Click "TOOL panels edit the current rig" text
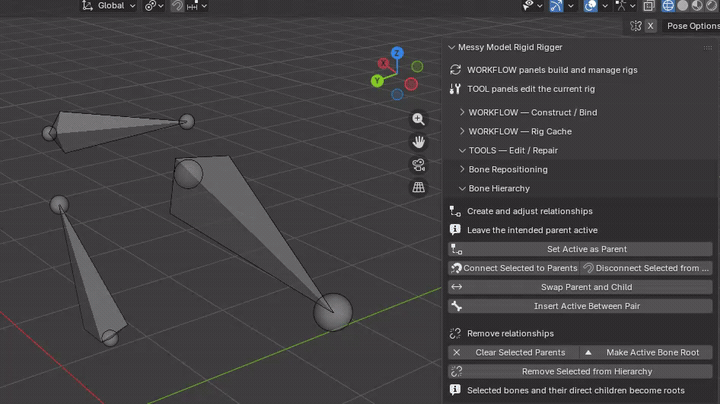The image size is (720, 404). [531, 89]
